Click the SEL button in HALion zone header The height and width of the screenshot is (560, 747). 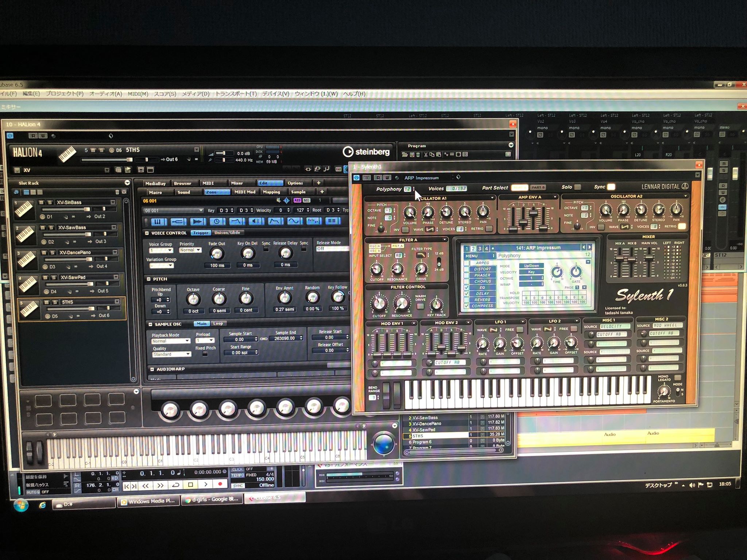click(306, 201)
